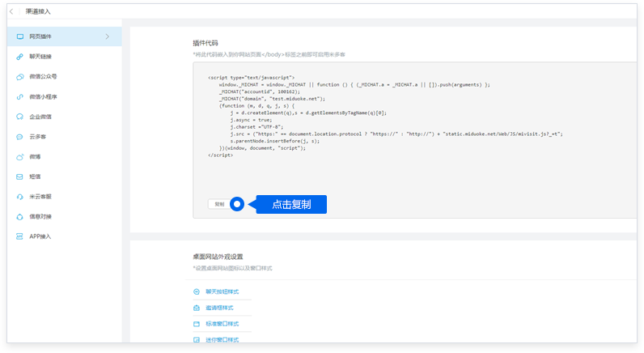This screenshot has width=644, height=353.
Task: Expand the 网页插件 chevron arrow
Action: pos(108,36)
